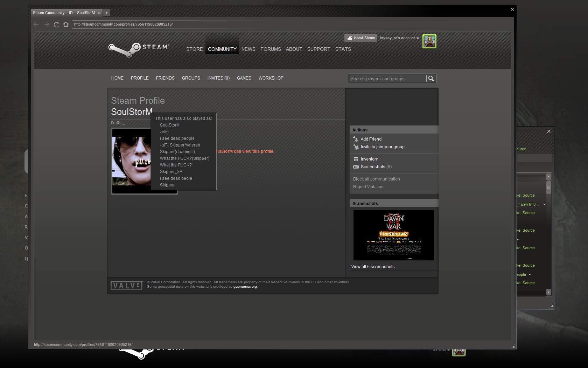The image size is (588, 368).
Task: Expand the 'paw tm0...' friend dropdown arrow
Action: coord(544,204)
